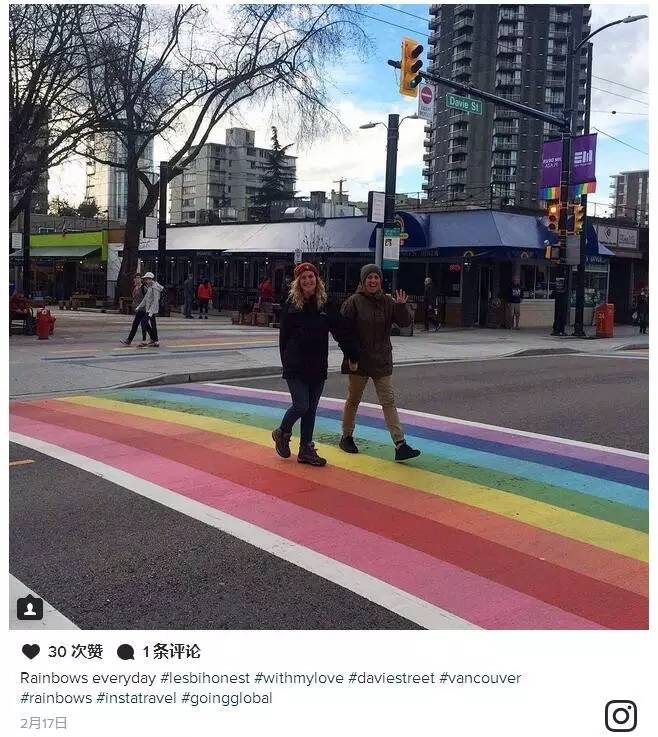658x737 pixels.
Task: Open the #rainbows hashtag
Action: click(56, 698)
